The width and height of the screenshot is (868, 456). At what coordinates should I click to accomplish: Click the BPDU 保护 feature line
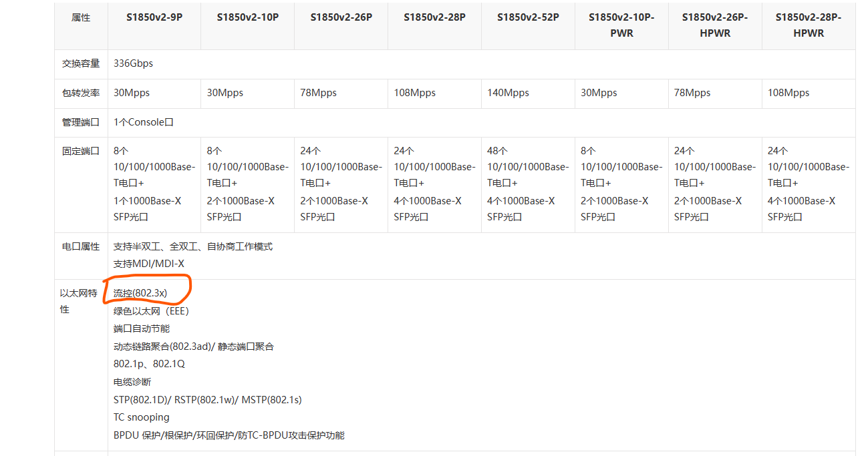229,435
